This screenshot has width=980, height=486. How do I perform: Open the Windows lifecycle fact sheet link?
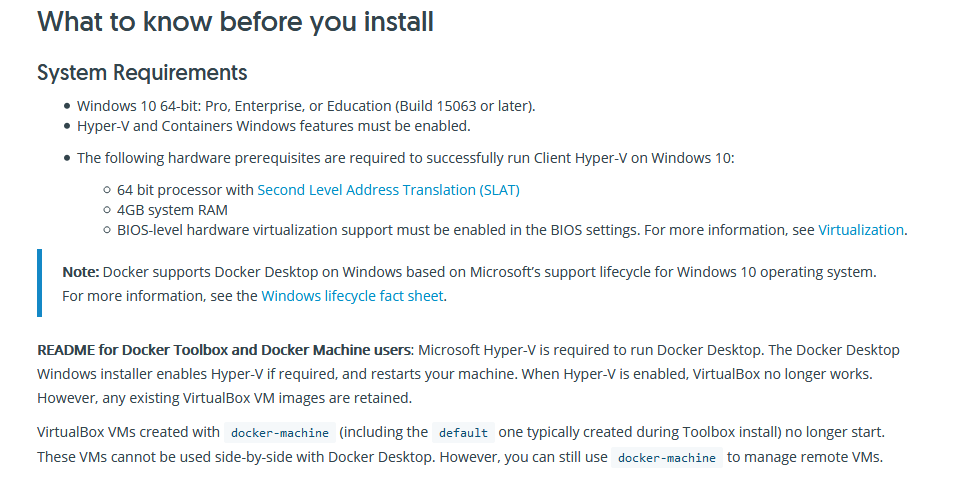coord(352,295)
